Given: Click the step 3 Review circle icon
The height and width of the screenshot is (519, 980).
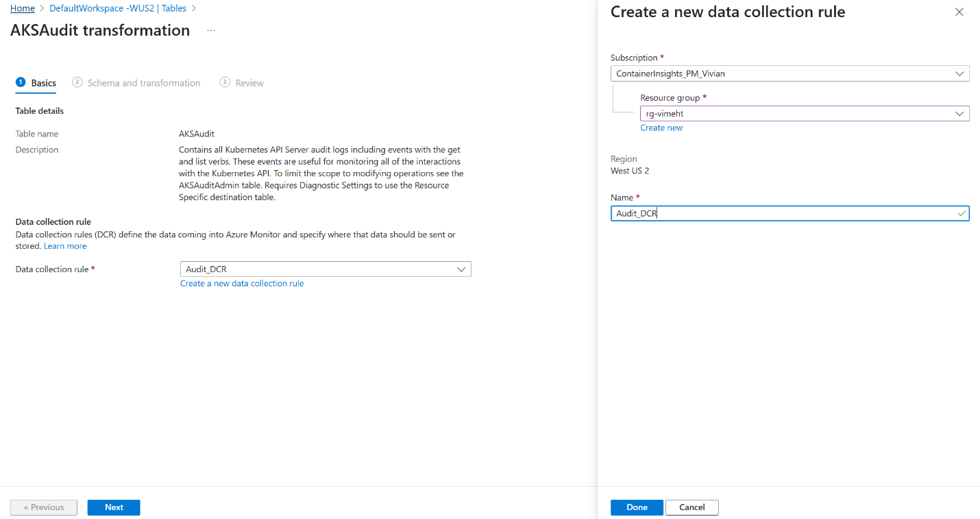Looking at the screenshot, I should pos(225,82).
